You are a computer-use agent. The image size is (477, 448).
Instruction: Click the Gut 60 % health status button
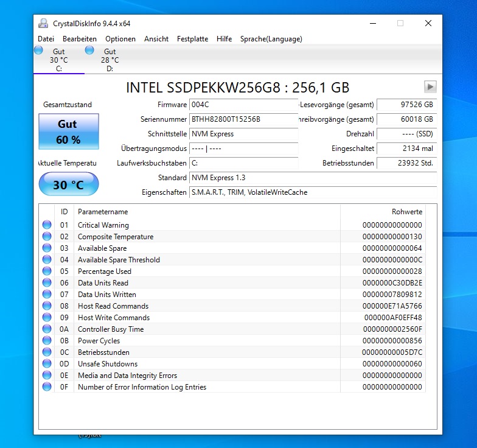coord(69,131)
